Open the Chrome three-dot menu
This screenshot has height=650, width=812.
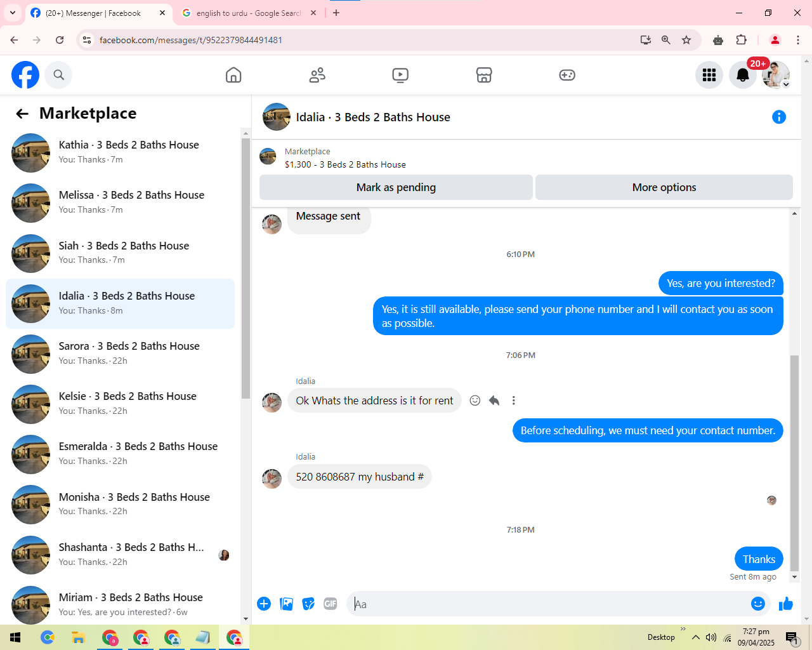[798, 40]
